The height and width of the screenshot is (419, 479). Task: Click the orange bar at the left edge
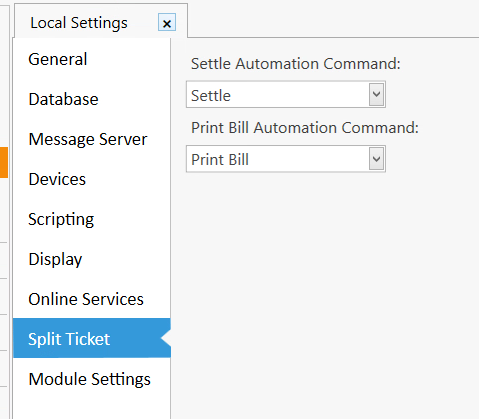pos(4,163)
